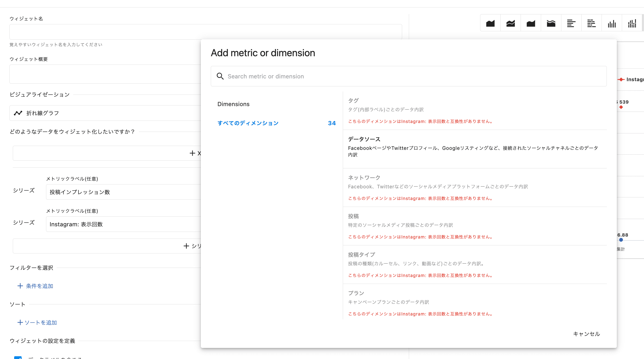The image size is (644, 359).
Task: Toggle the partially visible blue checkbox at bottom
Action: coord(18,358)
